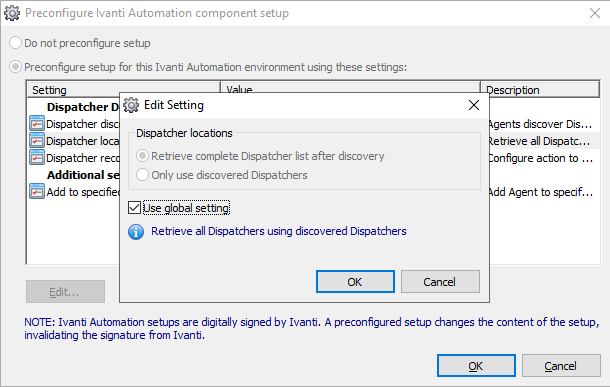610x387 pixels.
Task: Click OK in the Preconfigure setup window
Action: click(476, 366)
